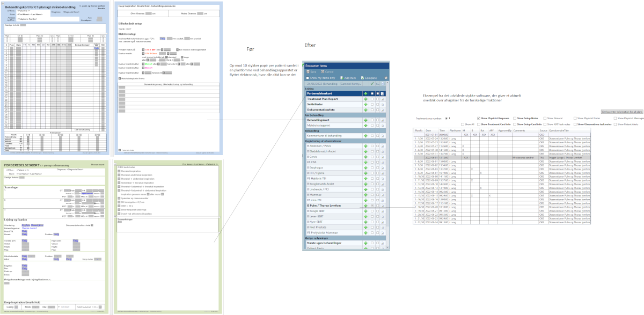Click the green plus for Forberedelseskort

pyautogui.click(x=365, y=93)
